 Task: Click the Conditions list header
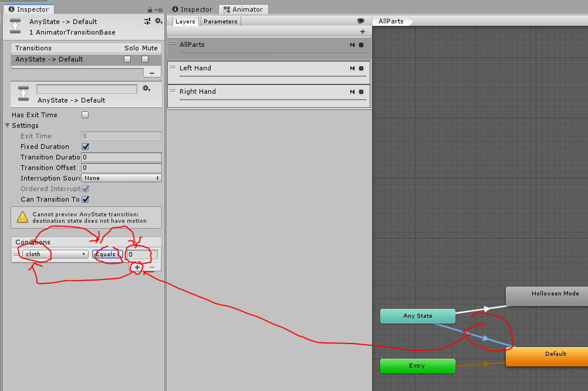86,242
